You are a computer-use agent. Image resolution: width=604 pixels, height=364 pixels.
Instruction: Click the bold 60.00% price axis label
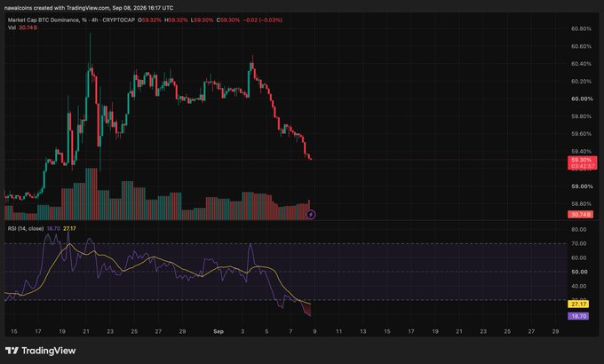pos(582,99)
